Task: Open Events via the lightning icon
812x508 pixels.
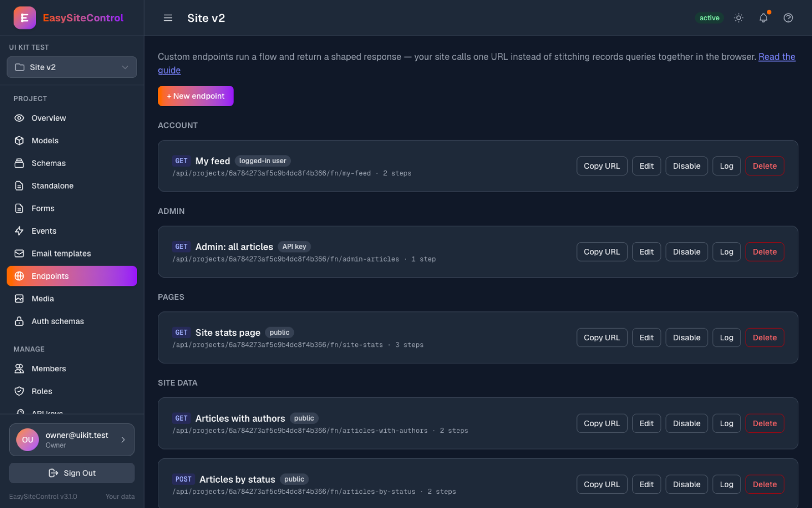Action: click(x=19, y=231)
